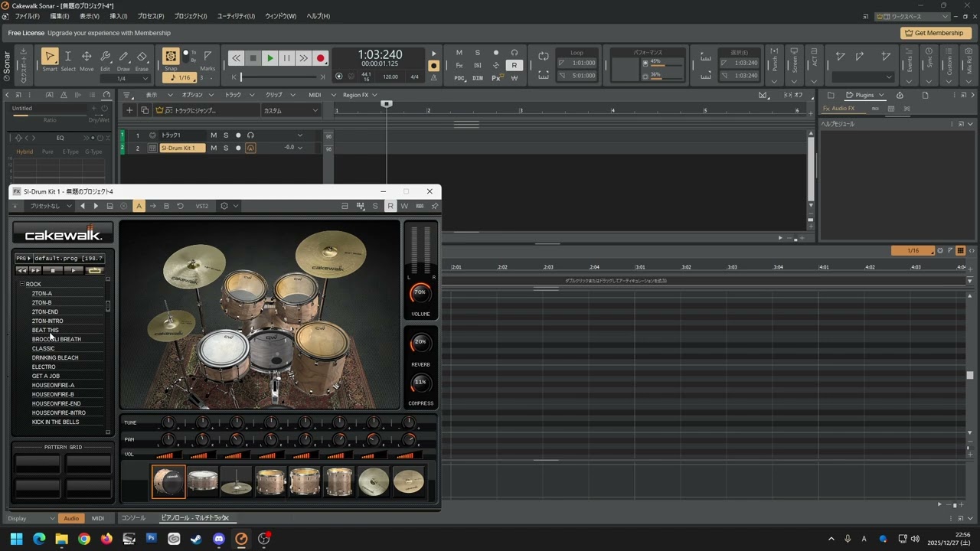Go to next preset in plugin window
The width and height of the screenshot is (980, 551).
96,206
